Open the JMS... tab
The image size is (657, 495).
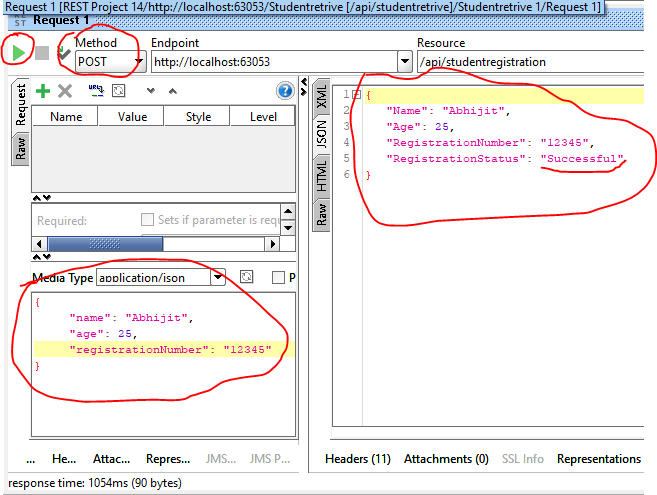click(x=221, y=459)
